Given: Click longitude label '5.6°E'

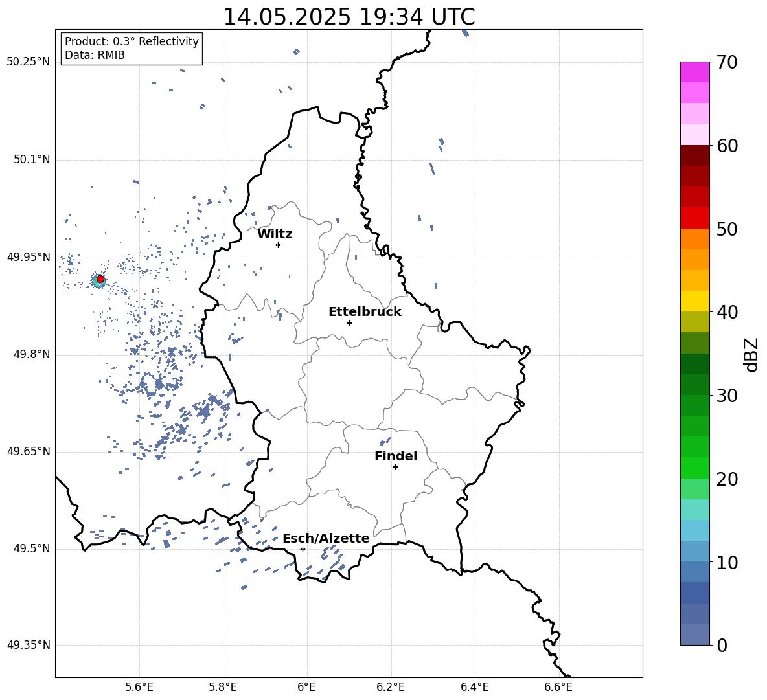Looking at the screenshot, I should (139, 687).
